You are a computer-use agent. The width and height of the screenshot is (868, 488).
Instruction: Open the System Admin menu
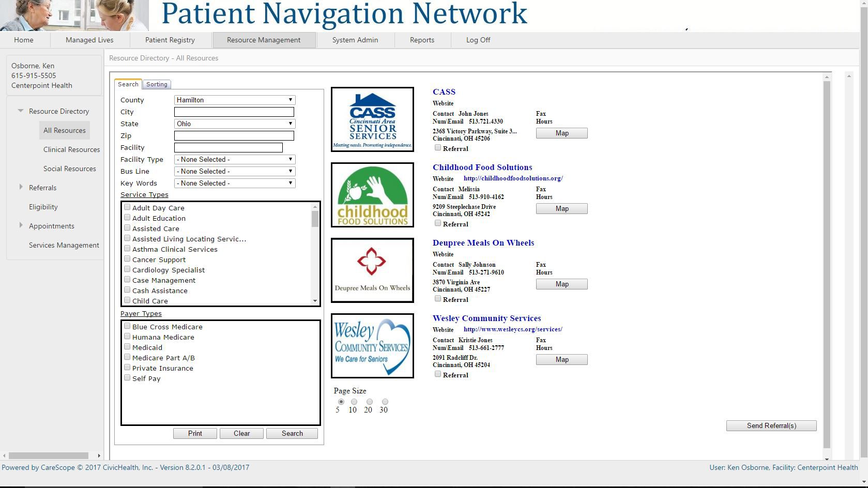coord(355,40)
